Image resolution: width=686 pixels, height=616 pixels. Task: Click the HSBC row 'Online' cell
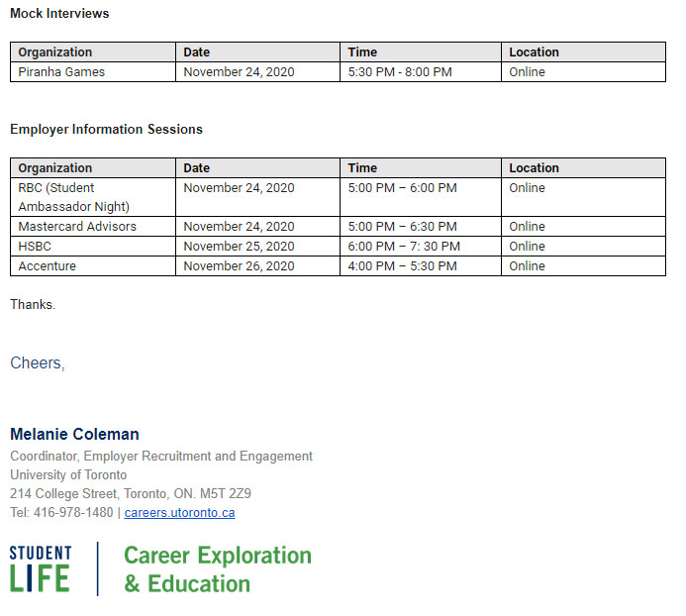(584, 246)
